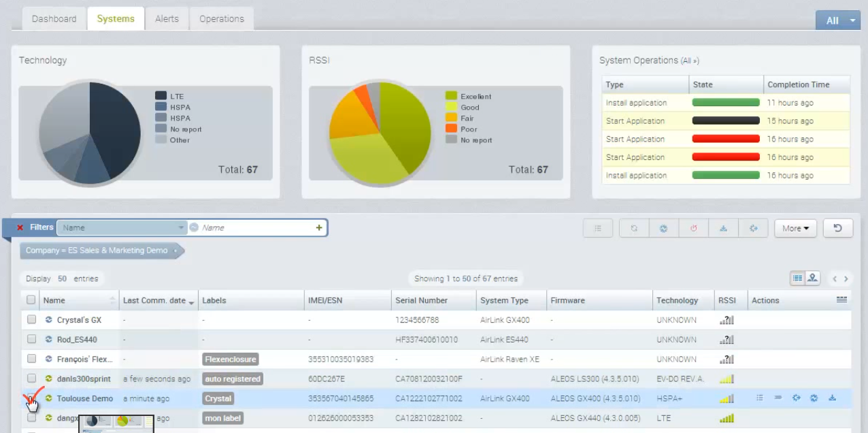
Task: Click the undo/reset arrow button
Action: click(837, 228)
